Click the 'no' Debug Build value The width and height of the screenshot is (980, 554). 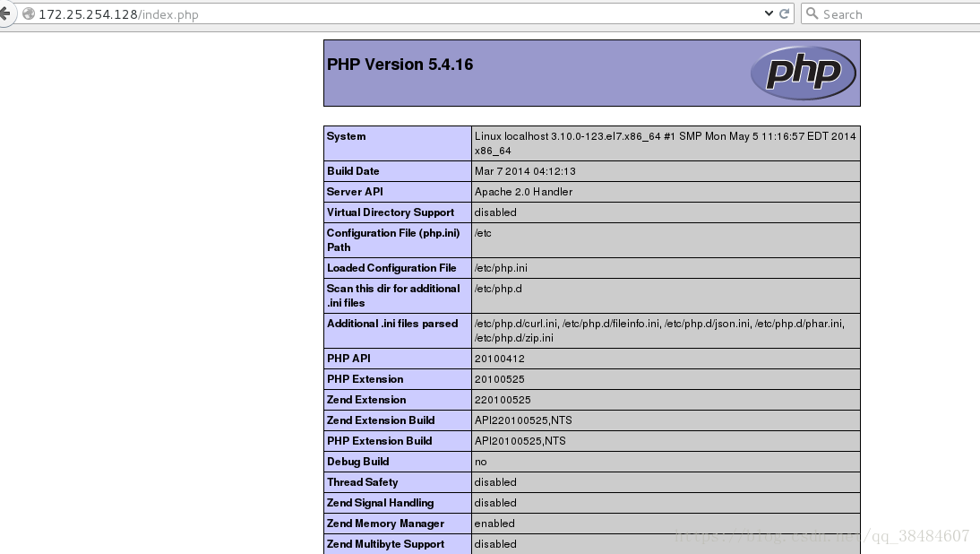coord(481,462)
